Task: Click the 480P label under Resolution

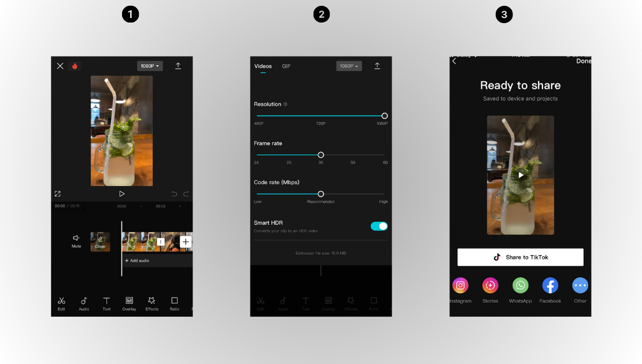Action: [259, 124]
